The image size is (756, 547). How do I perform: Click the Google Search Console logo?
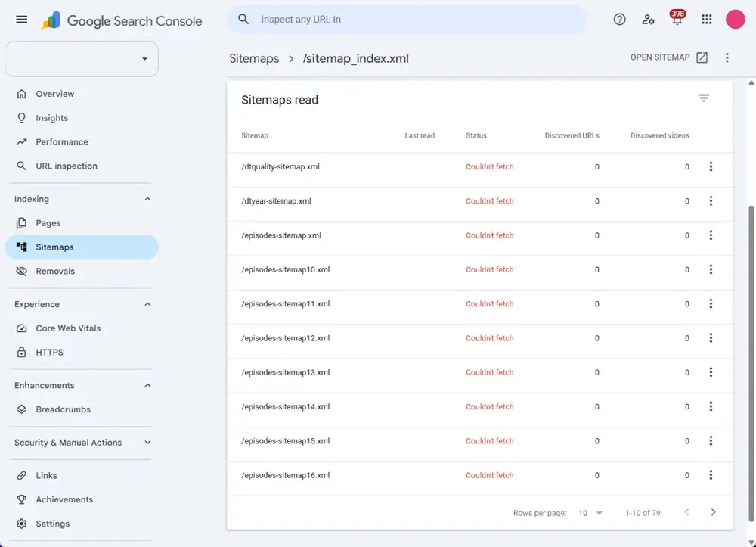pos(122,20)
